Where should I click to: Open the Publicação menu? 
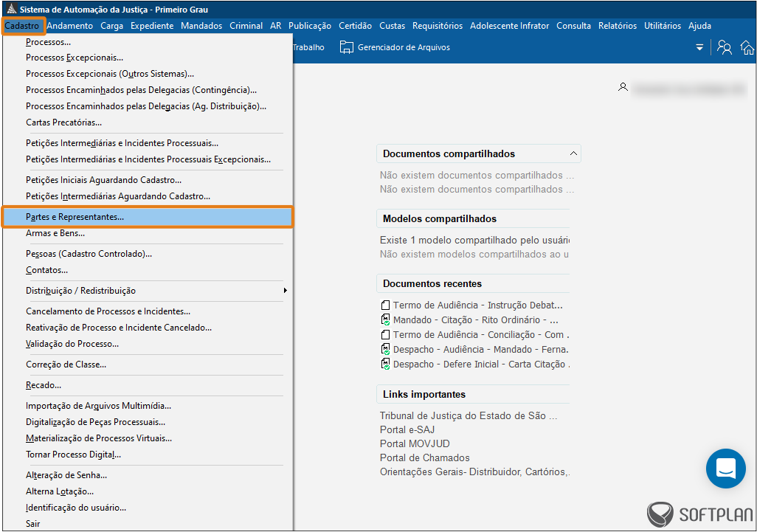pos(310,26)
